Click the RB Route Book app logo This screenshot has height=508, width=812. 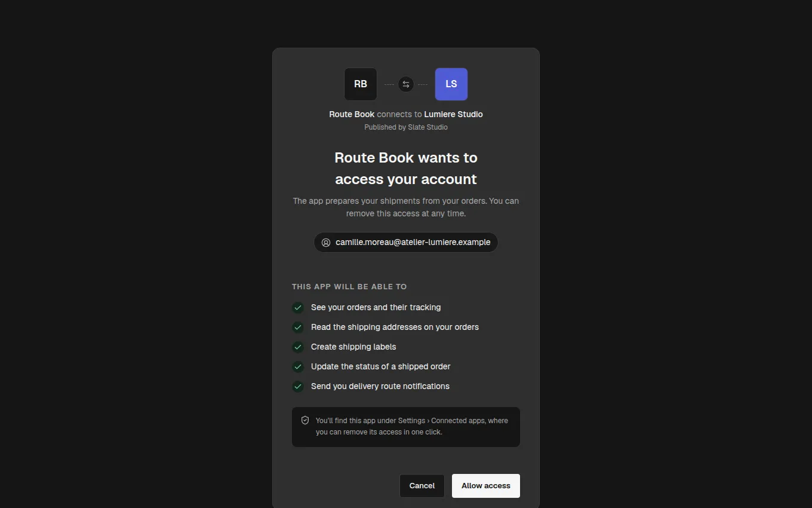[361, 84]
